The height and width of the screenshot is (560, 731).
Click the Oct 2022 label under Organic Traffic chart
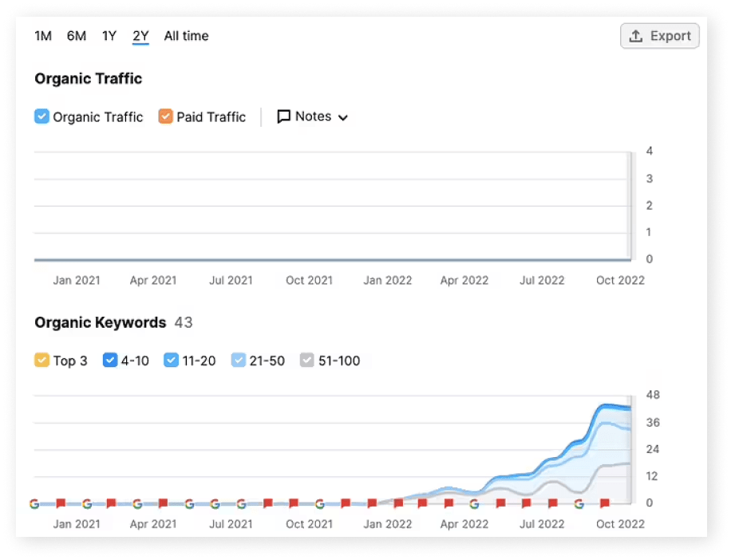pos(620,280)
